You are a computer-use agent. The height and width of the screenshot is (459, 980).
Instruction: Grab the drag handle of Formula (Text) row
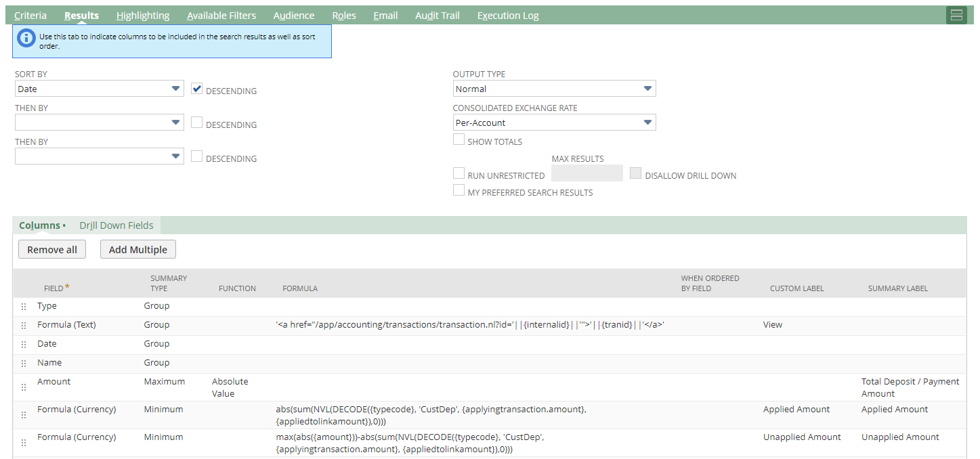[24, 326]
